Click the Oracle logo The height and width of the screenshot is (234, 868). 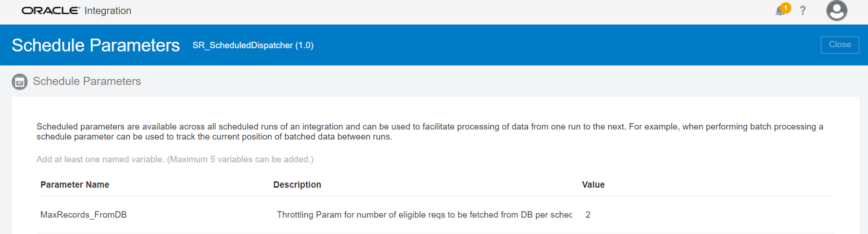51,11
